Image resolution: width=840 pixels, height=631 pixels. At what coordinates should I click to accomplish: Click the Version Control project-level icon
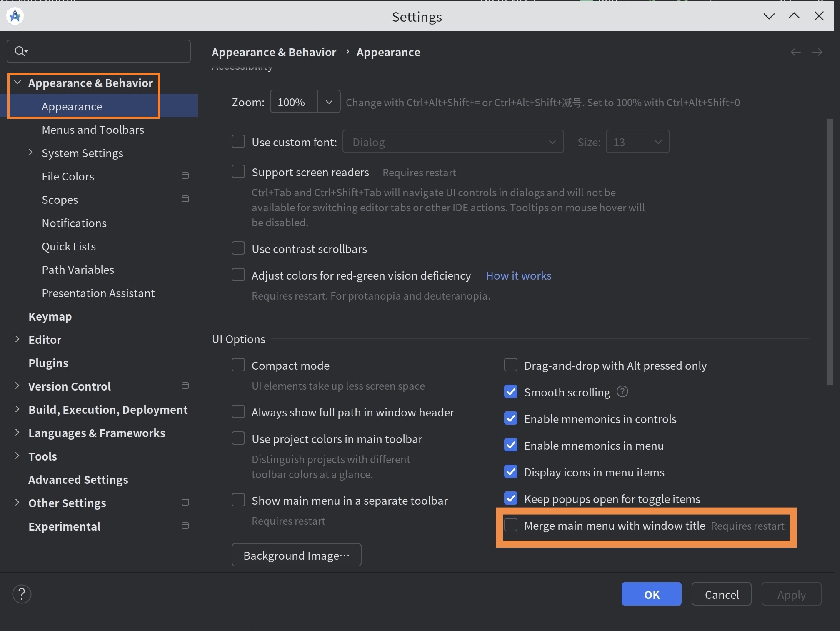pos(185,386)
